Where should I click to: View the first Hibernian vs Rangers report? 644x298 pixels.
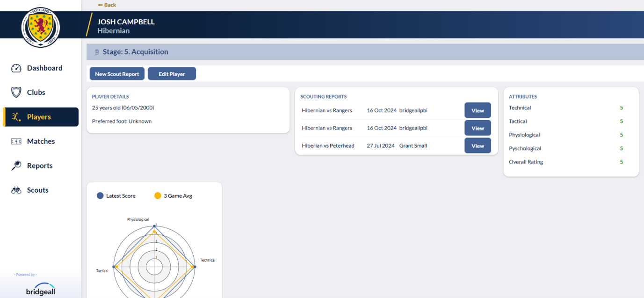click(x=478, y=111)
